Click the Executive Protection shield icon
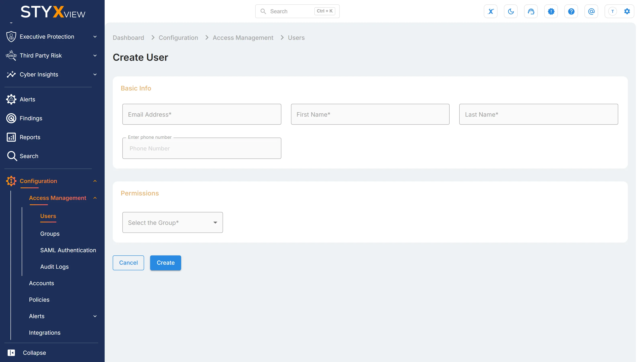This screenshot has height=362, width=644. 11,36
